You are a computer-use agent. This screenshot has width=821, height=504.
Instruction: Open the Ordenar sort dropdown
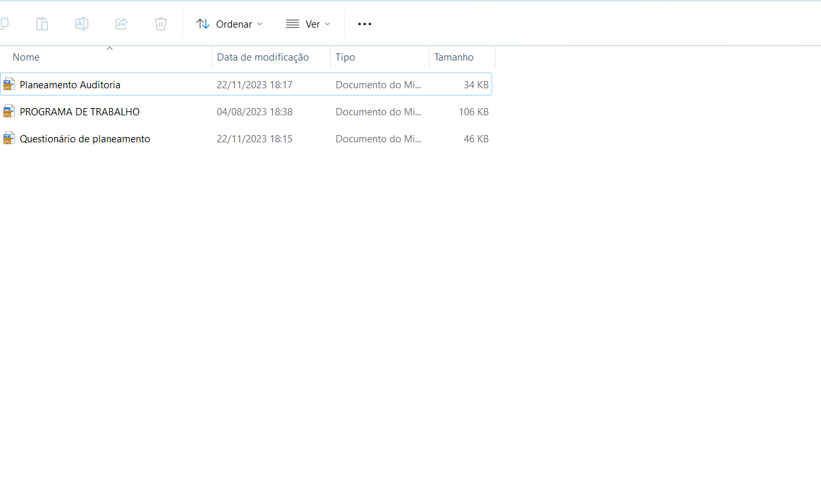[x=229, y=24]
